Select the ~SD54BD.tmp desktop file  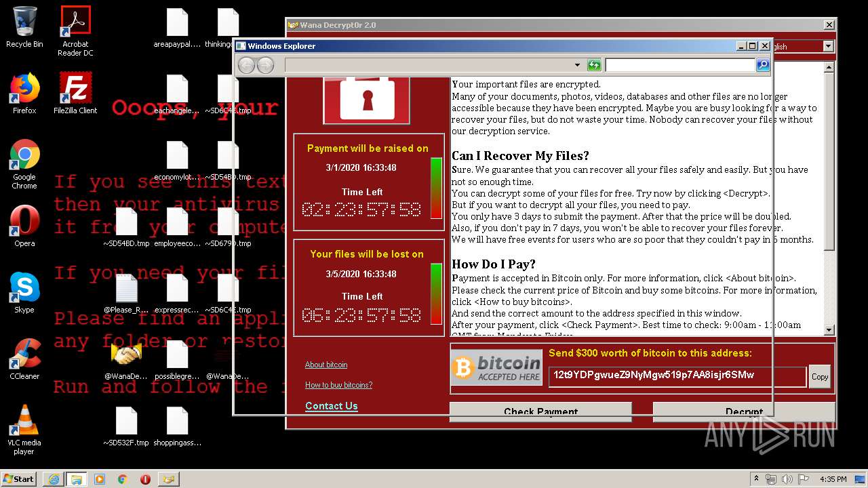pos(126,227)
